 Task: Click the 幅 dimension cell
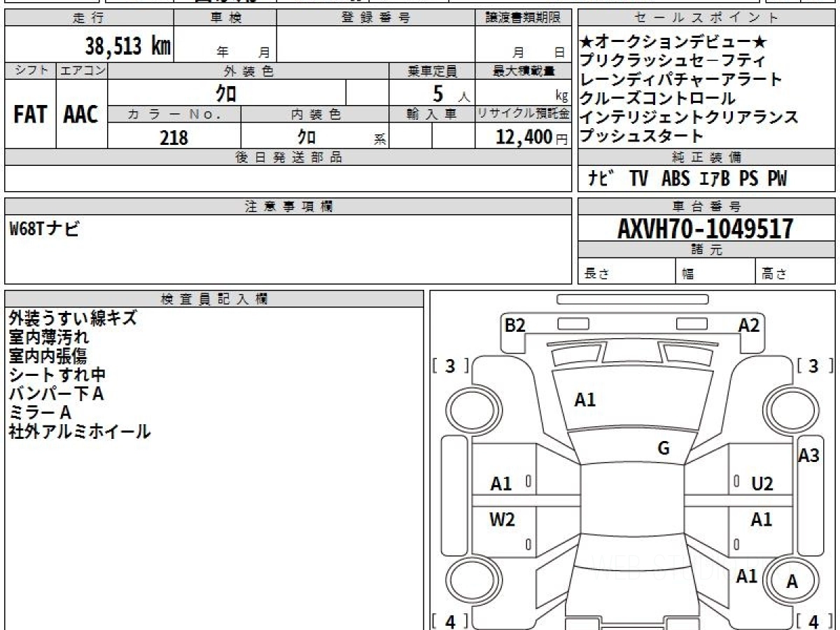[x=716, y=272]
